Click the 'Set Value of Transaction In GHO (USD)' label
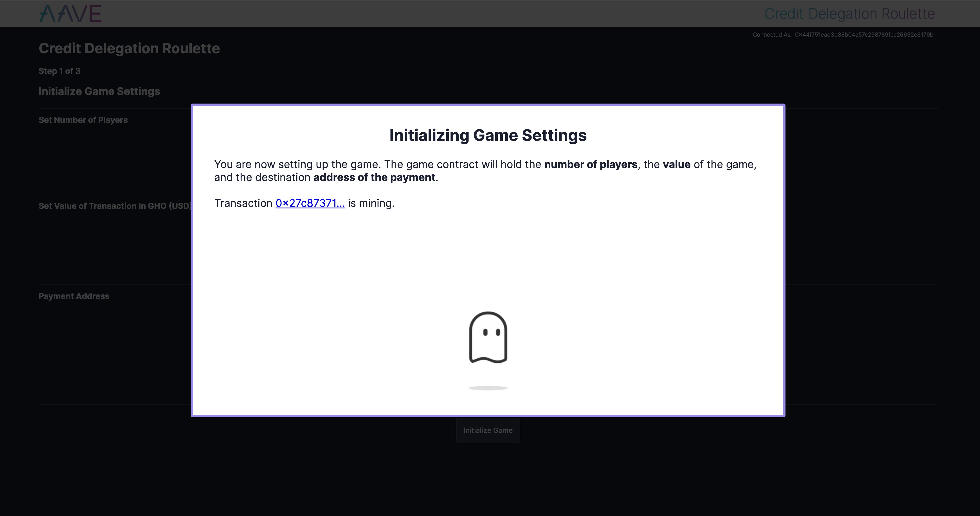 [x=115, y=206]
